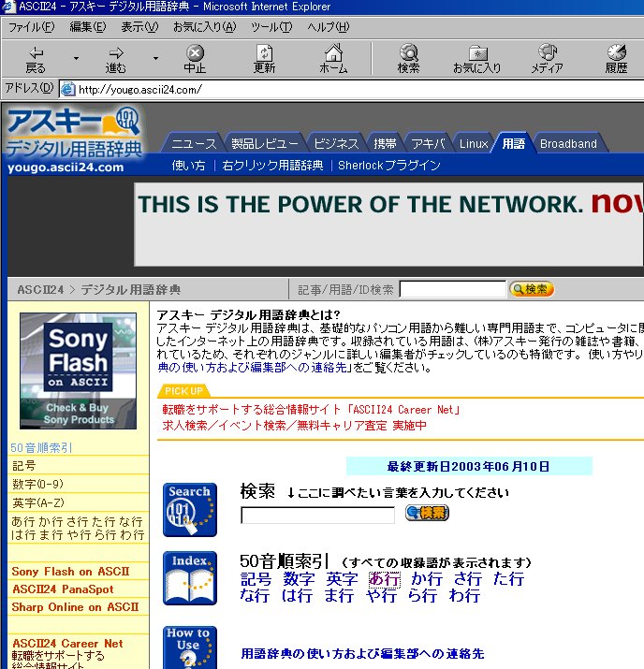Image resolution: width=644 pixels, height=669 pixels.
Task: Open the ツール(T) menu
Action: click(x=271, y=27)
